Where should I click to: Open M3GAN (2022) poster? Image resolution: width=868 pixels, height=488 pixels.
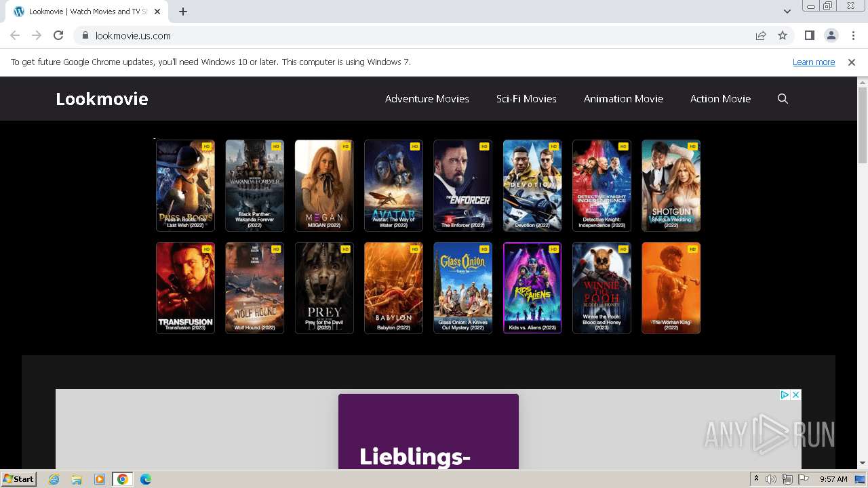[324, 186]
